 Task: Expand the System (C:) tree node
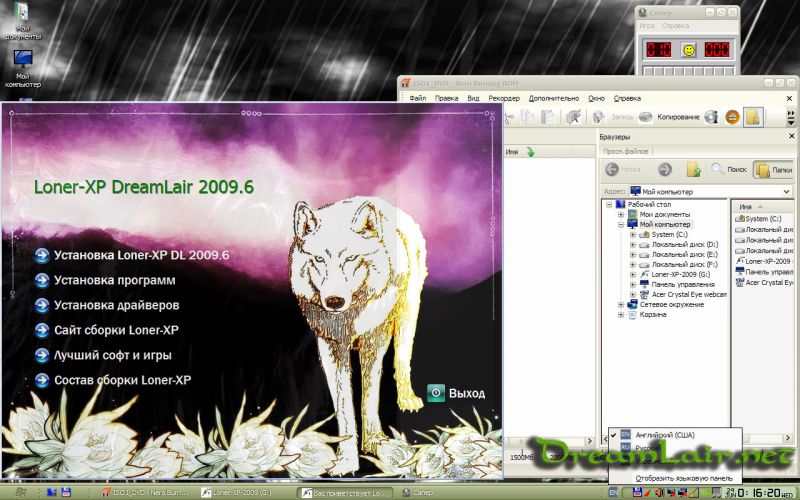point(632,234)
